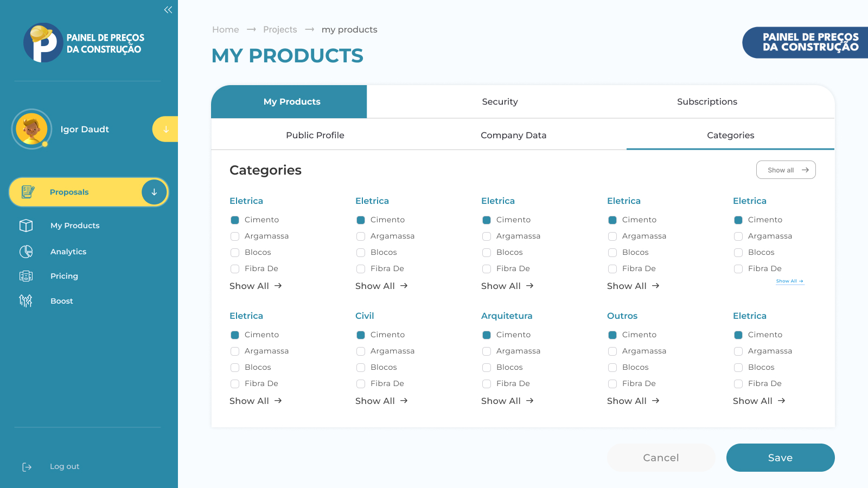
Task: Uncheck Cimento under the Arquitetura category
Action: click(487, 335)
